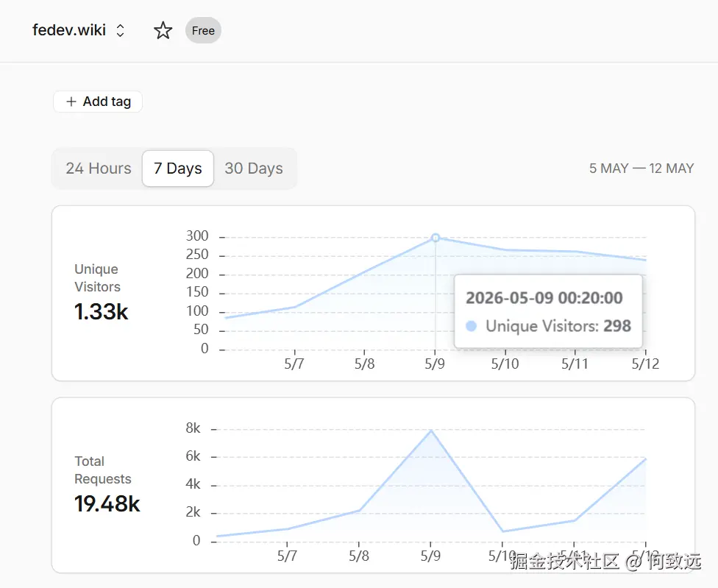Open the fedev.wiki site switcher chevrons
The width and height of the screenshot is (718, 588).
point(120,31)
